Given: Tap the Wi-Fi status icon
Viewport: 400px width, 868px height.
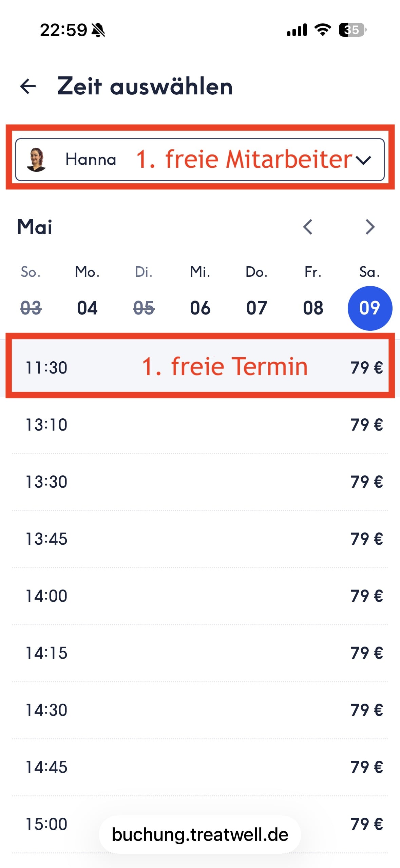Looking at the screenshot, I should [x=323, y=30].
